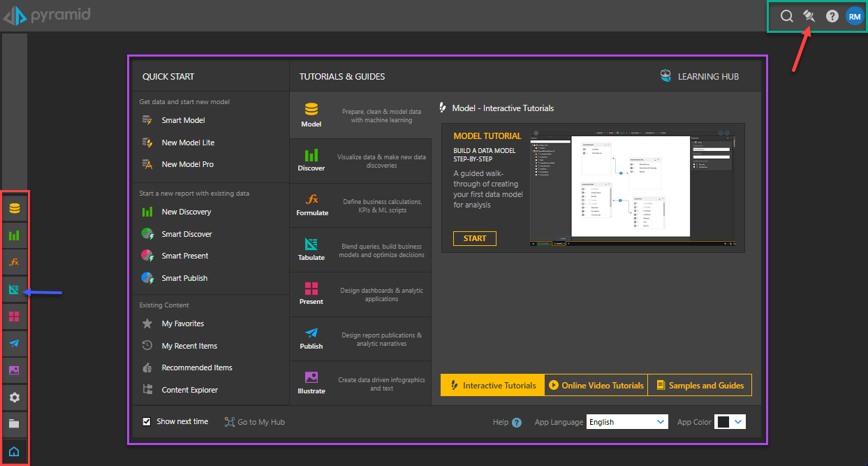
Task: Open the RM user profile avatar
Action: click(x=855, y=16)
